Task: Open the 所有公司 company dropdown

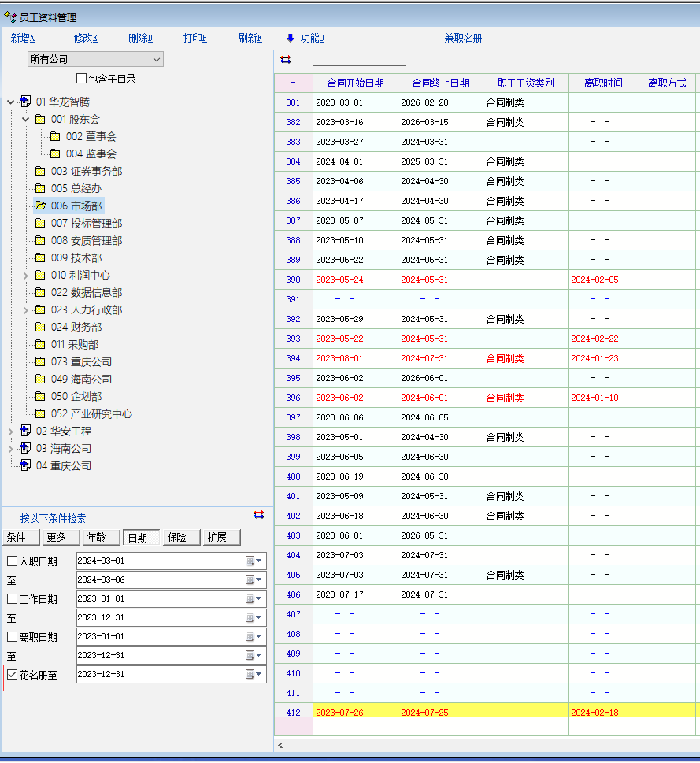Action: point(157,59)
